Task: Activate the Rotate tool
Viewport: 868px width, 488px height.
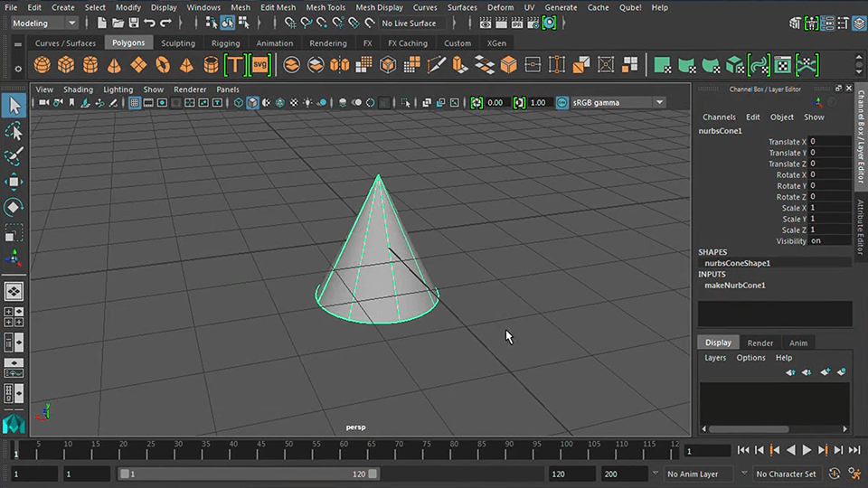Action: [x=14, y=207]
